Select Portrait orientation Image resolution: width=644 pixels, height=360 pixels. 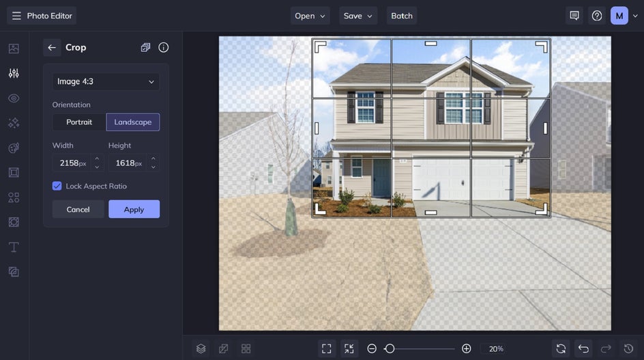coord(79,122)
